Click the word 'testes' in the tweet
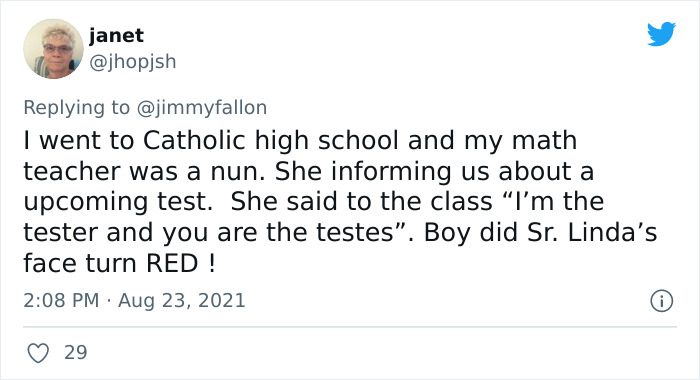This screenshot has width=700, height=380. [x=355, y=232]
